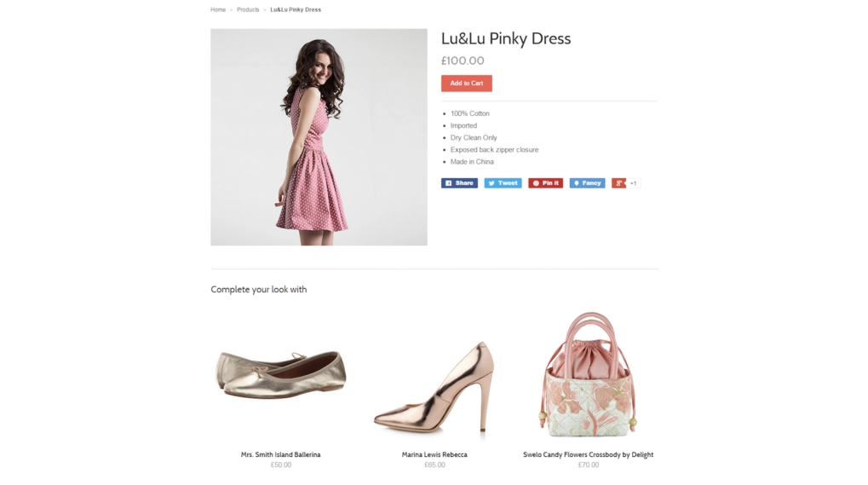The width and height of the screenshot is (868, 485).
Task: Open Products in the breadcrumb
Action: 248,9
